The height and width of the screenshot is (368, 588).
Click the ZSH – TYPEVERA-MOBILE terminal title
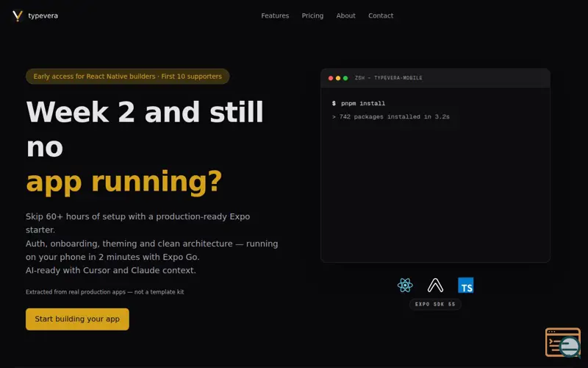click(389, 78)
